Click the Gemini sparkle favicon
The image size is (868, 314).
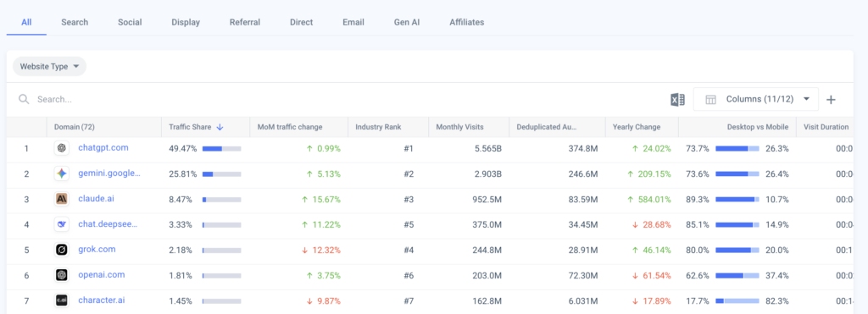[61, 174]
